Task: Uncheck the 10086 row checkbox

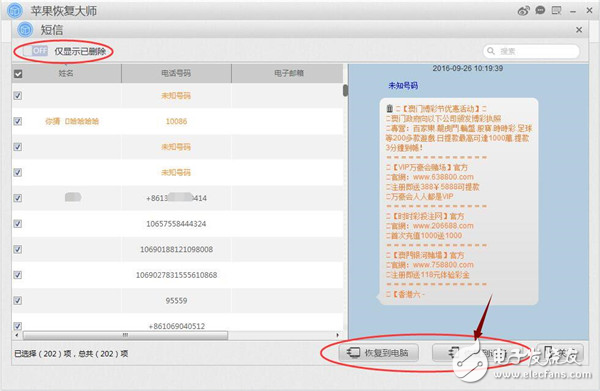Action: pos(18,121)
